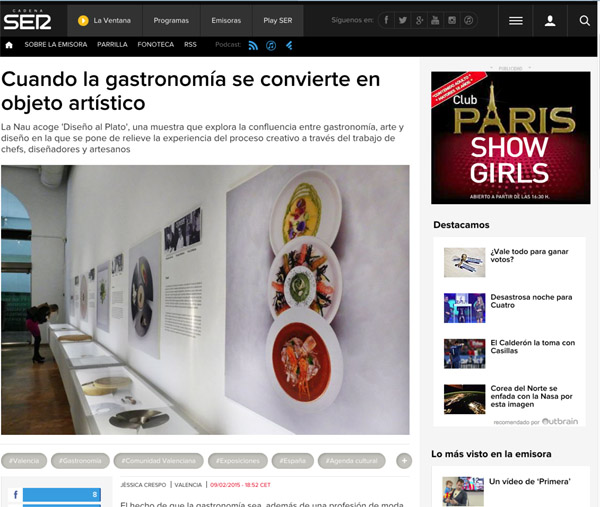Open the Twitter follow icon in header
This screenshot has width=600, height=507.
[x=403, y=20]
